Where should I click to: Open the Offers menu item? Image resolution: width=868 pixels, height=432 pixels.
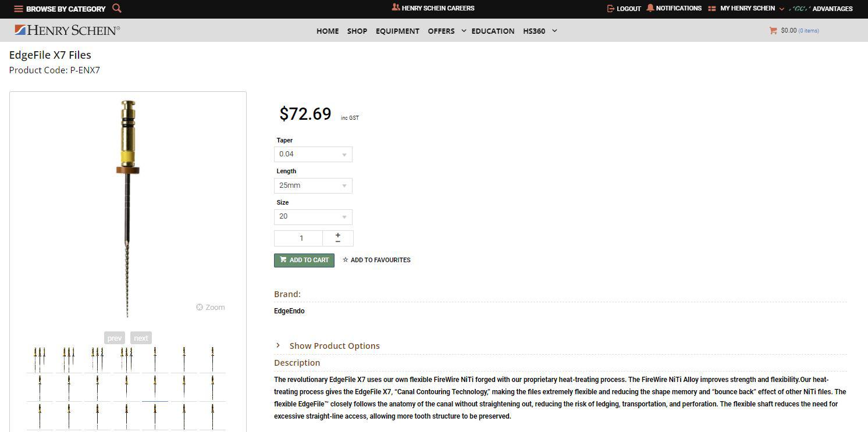pos(441,31)
